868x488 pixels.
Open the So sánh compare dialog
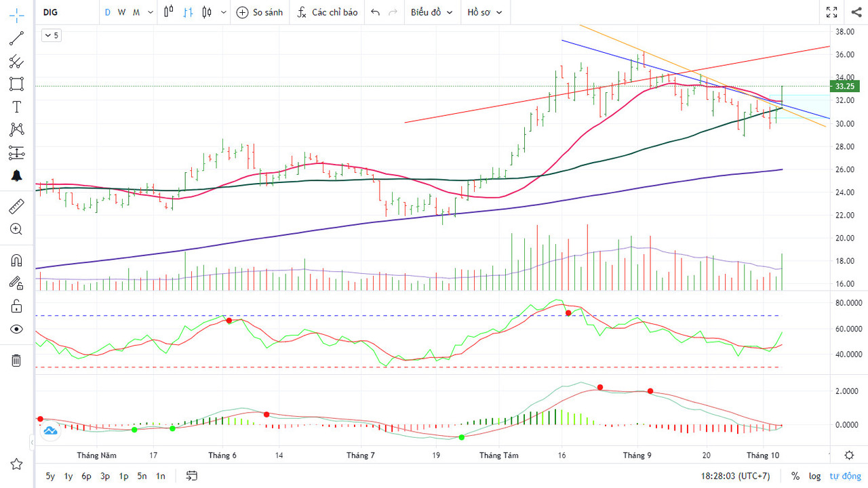[260, 12]
